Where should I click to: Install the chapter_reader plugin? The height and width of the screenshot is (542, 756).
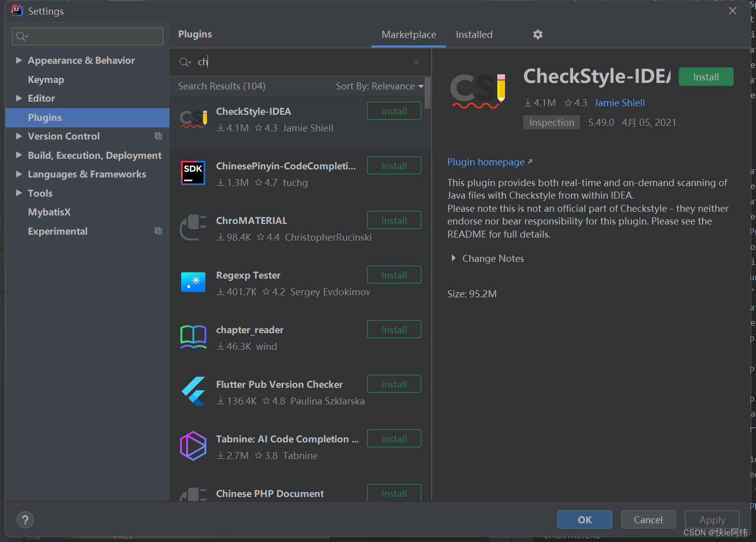pyautogui.click(x=394, y=330)
